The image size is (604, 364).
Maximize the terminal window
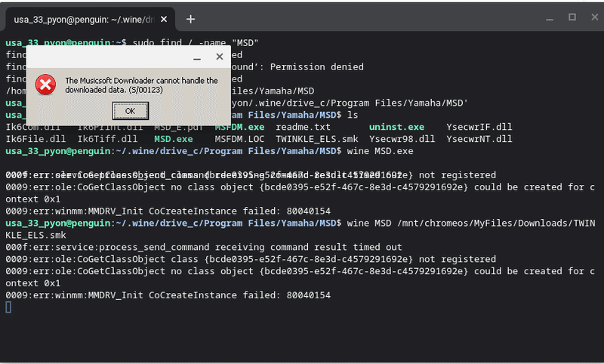coord(572,17)
